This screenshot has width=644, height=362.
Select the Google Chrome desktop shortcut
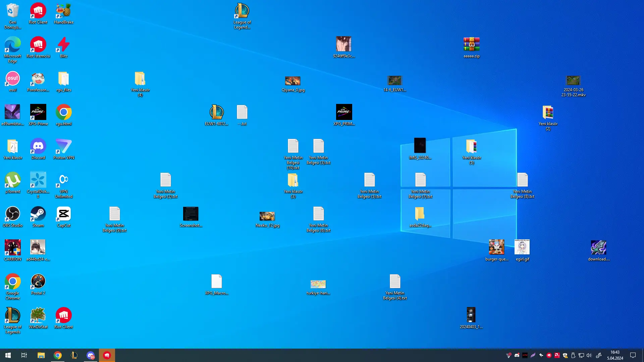tap(12, 287)
